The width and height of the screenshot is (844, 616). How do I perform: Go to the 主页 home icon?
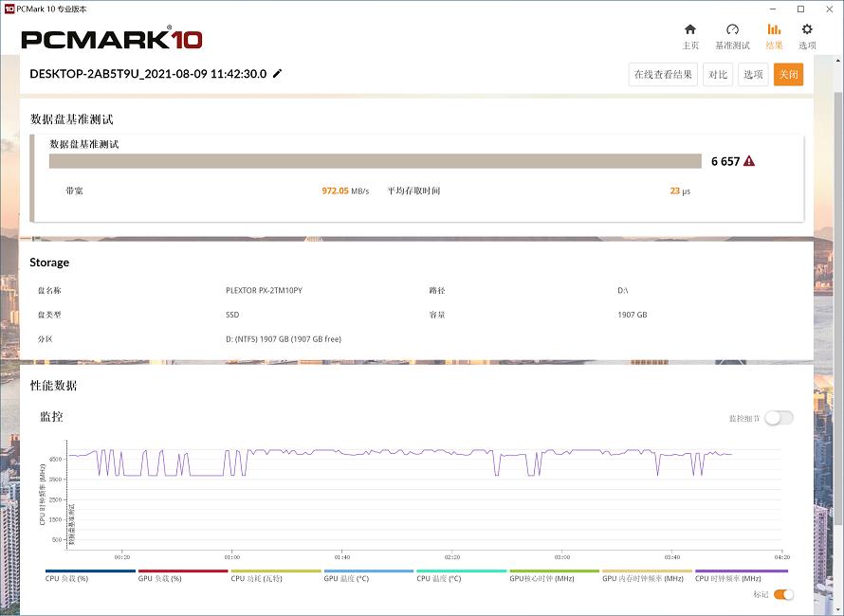tap(690, 30)
